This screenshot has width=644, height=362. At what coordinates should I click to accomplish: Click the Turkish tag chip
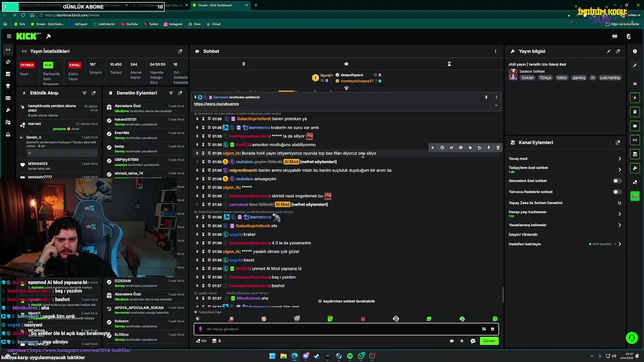[x=527, y=78]
